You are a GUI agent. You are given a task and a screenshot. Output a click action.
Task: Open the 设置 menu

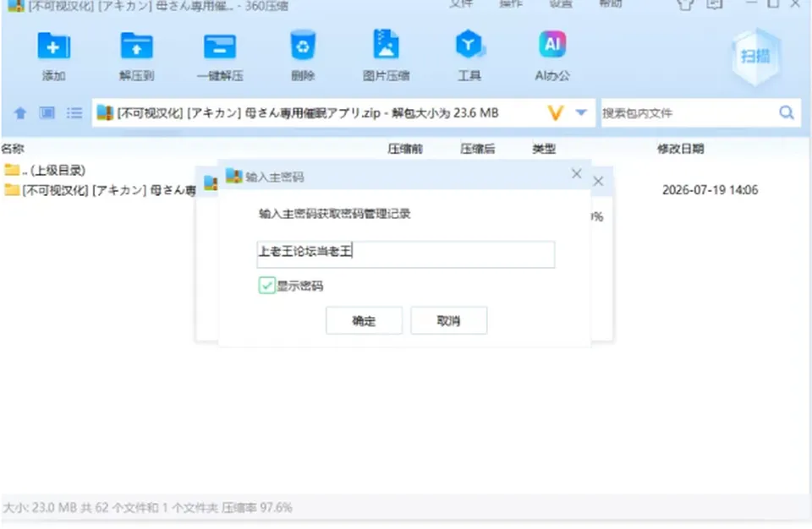pyautogui.click(x=561, y=4)
